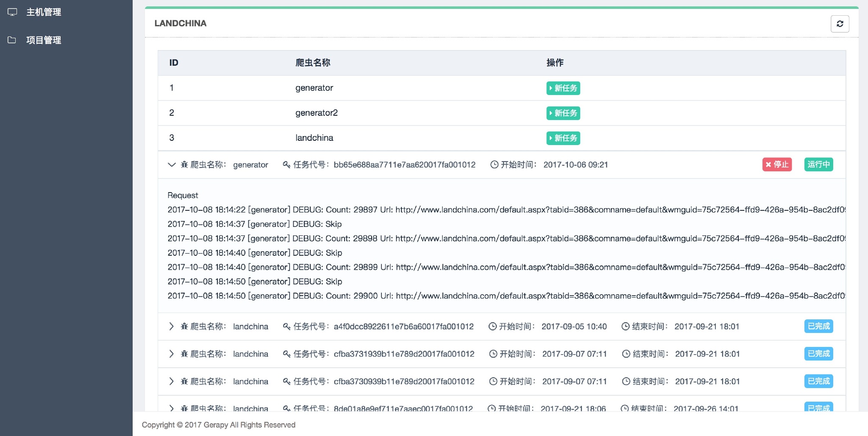Screen dimensions: 868x436
Task: Expand landchina job a4f0dcc8922611e7b6a60017fa001012
Action: pyautogui.click(x=171, y=326)
